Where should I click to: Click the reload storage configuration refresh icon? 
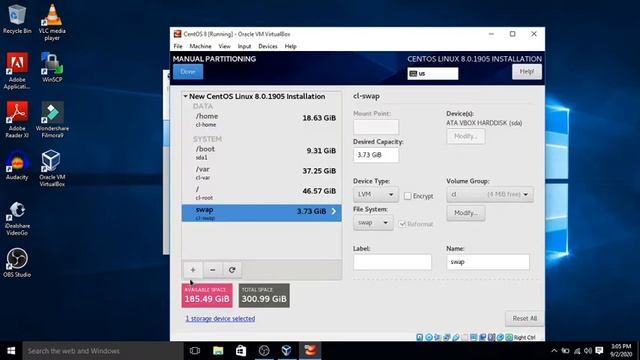click(232, 270)
